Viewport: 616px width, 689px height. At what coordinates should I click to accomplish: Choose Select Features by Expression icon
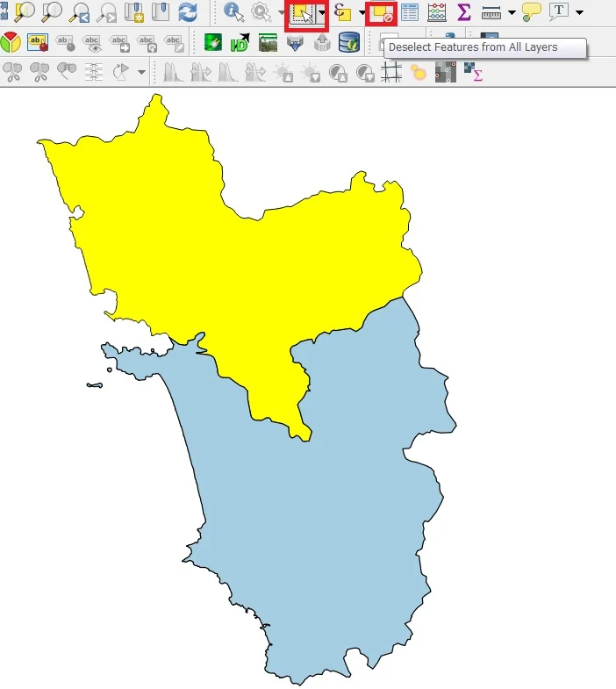pyautogui.click(x=342, y=12)
